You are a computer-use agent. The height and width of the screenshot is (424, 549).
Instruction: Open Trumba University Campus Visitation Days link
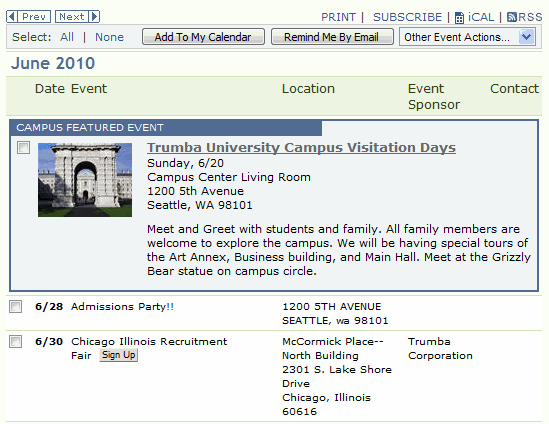coord(301,147)
